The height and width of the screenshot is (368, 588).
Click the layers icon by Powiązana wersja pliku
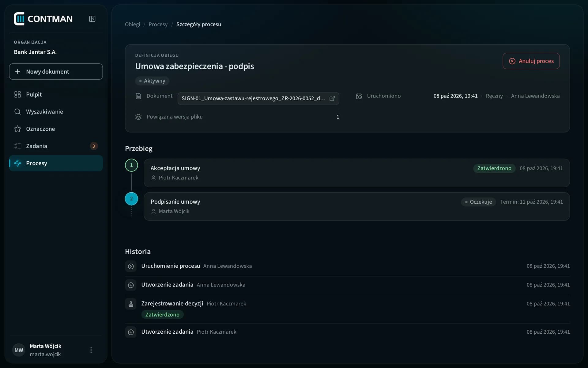138,117
